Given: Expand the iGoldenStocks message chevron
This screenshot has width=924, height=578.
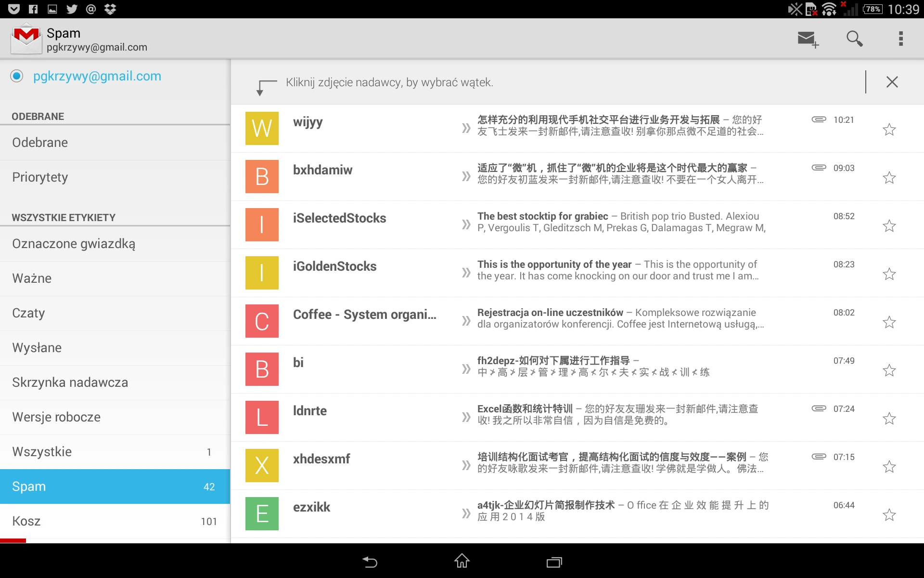Looking at the screenshot, I should 466,273.
